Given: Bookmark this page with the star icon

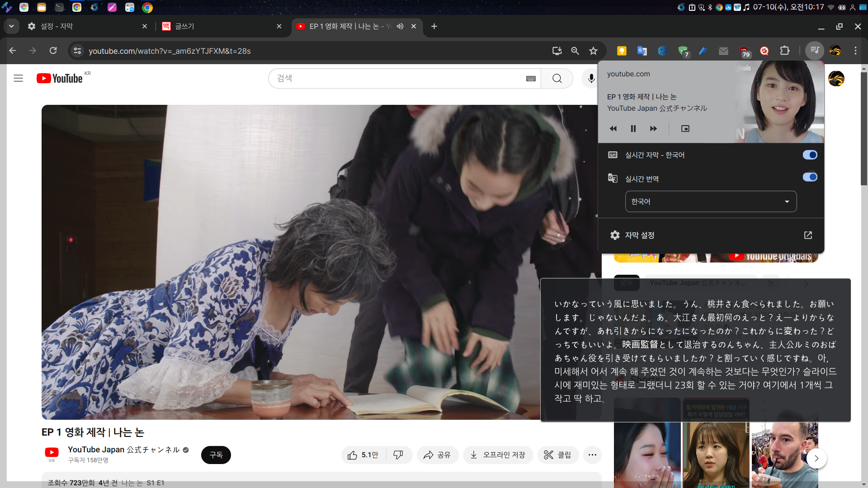Looking at the screenshot, I should 593,51.
